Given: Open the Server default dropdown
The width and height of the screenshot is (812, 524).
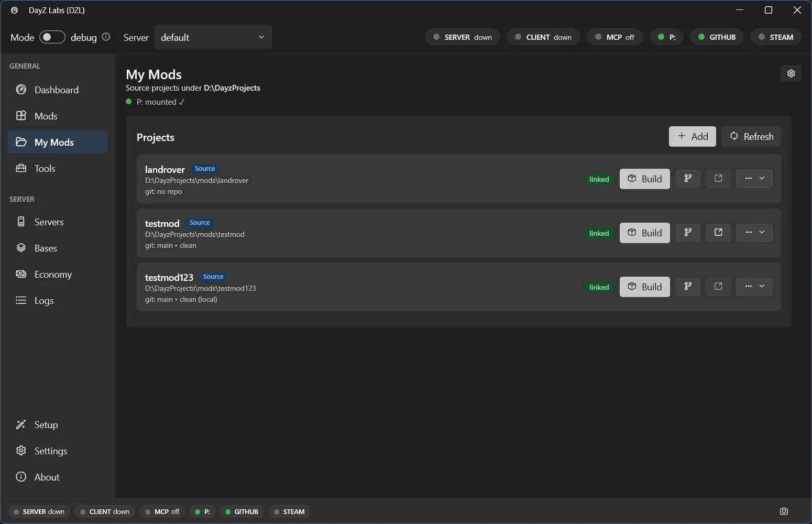Looking at the screenshot, I should click(213, 37).
